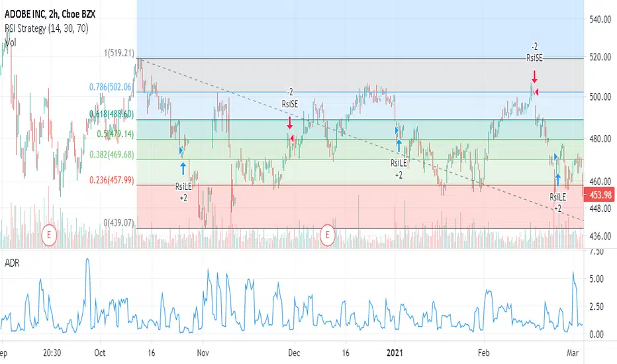Screen dimensions: 617x364
Task: Click the blue entry triangle in late October
Action: point(181,150)
